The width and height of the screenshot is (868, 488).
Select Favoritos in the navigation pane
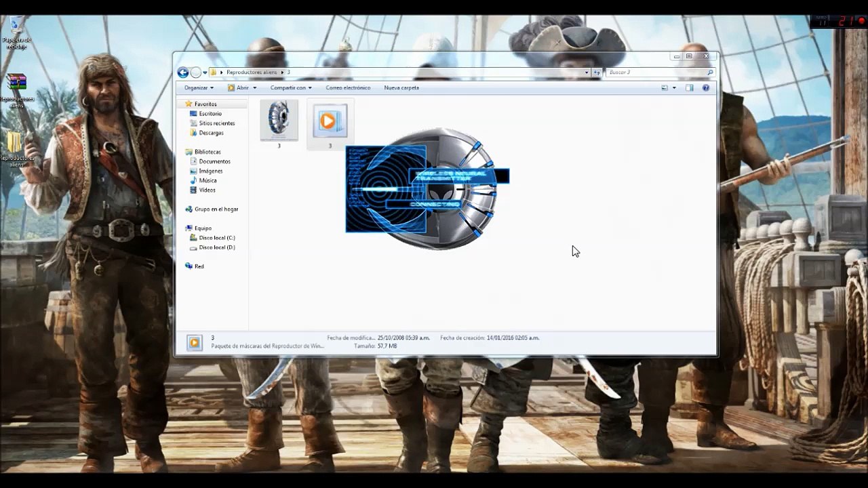point(205,104)
